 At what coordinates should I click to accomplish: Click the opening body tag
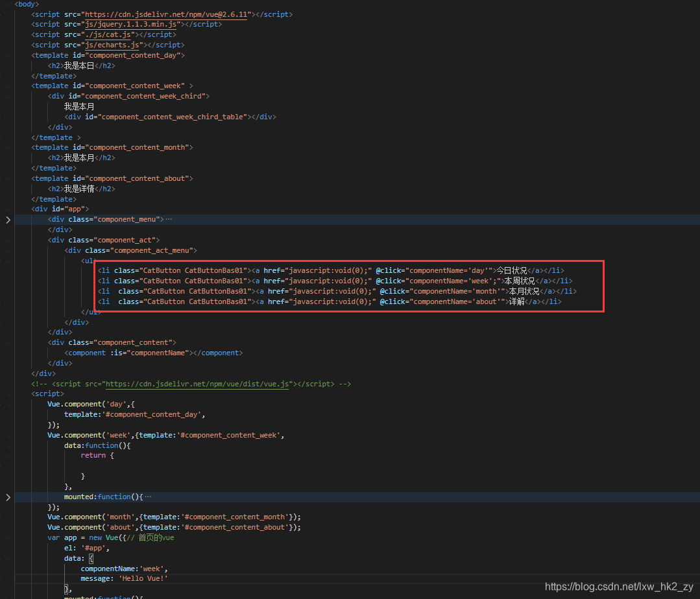coord(27,5)
